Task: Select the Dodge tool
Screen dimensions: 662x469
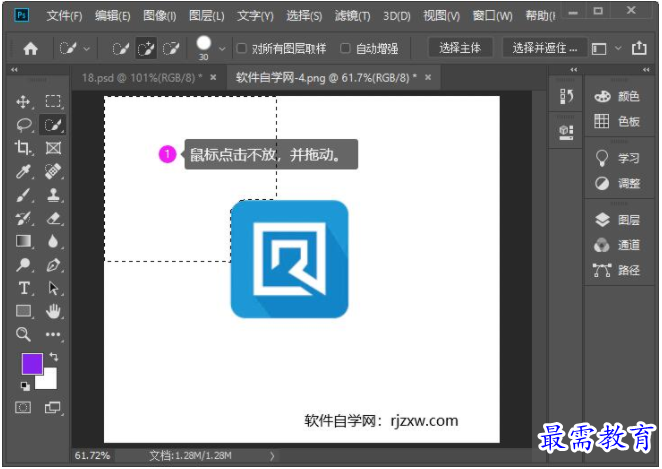Action: pyautogui.click(x=23, y=265)
